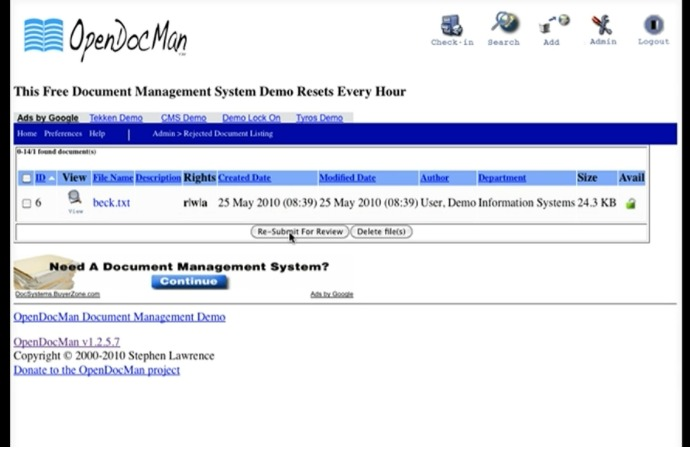Toggle the select-all checkbox in header
This screenshot has width=690, height=460.
click(26, 178)
